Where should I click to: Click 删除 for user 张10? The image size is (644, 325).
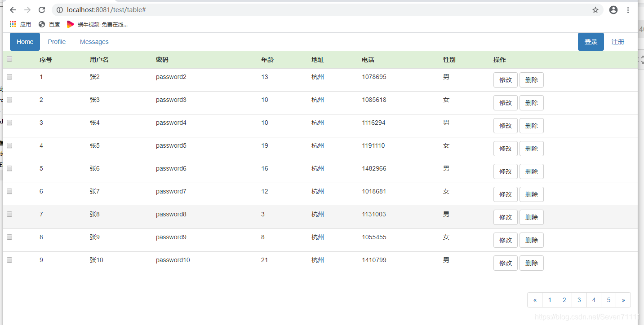tap(531, 263)
